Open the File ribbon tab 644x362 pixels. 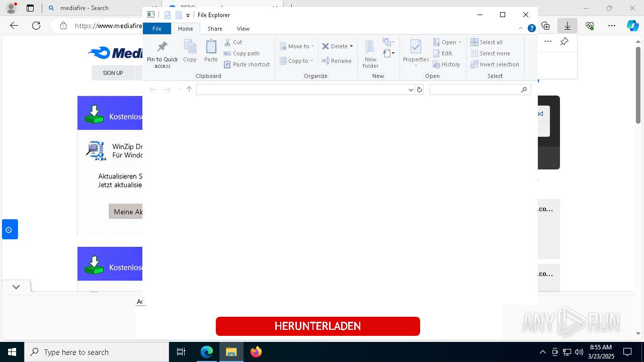coord(157,29)
